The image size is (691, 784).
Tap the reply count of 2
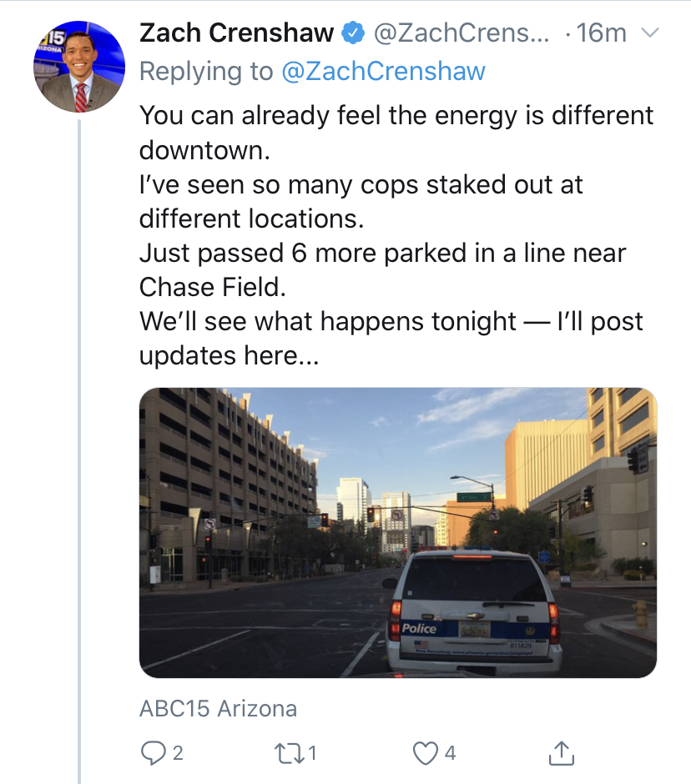point(178,753)
